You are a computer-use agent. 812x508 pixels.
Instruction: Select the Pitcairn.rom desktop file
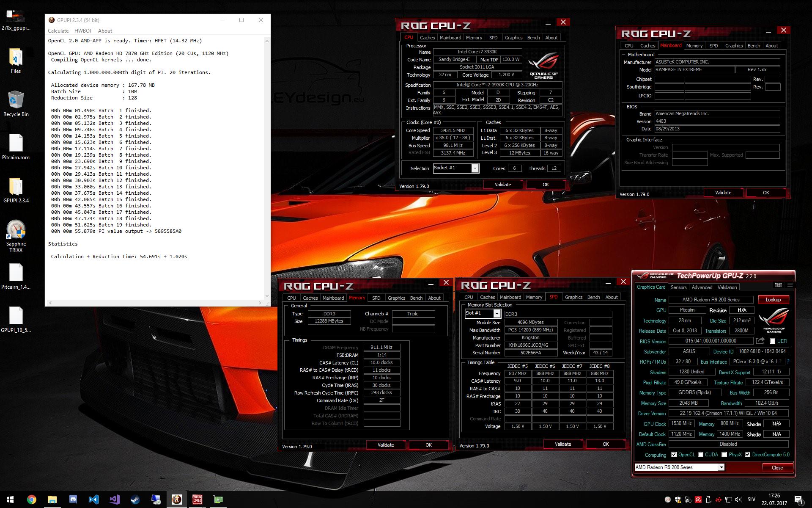point(16,147)
